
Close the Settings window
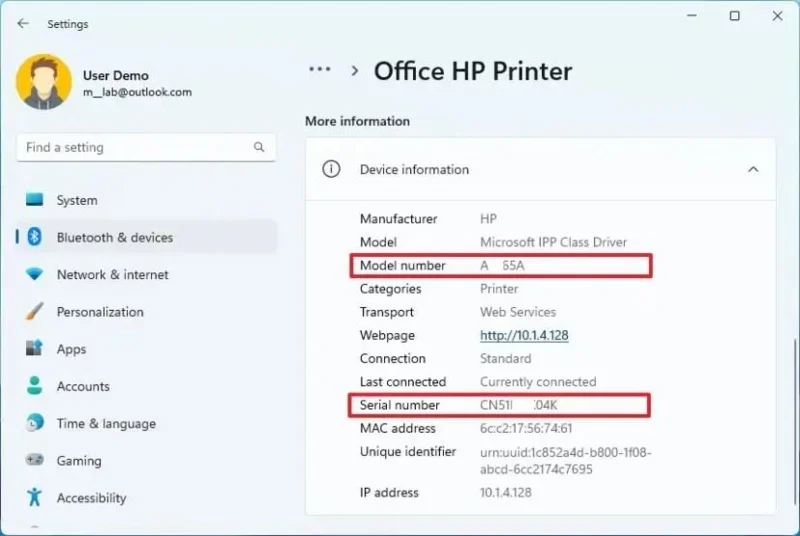777,16
